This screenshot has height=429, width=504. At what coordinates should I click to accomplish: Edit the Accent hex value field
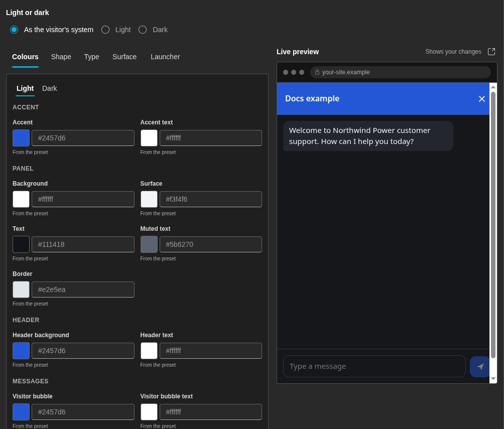pyautogui.click(x=83, y=138)
